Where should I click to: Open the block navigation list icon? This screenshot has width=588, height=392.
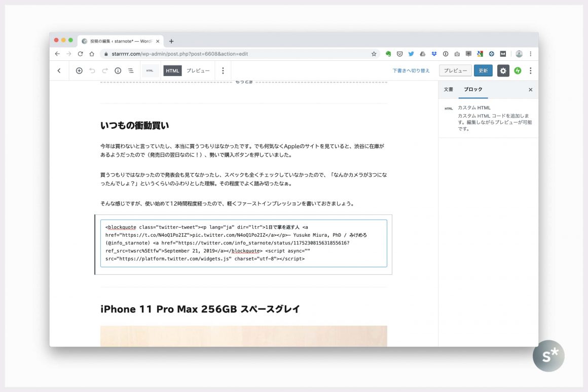(x=131, y=71)
